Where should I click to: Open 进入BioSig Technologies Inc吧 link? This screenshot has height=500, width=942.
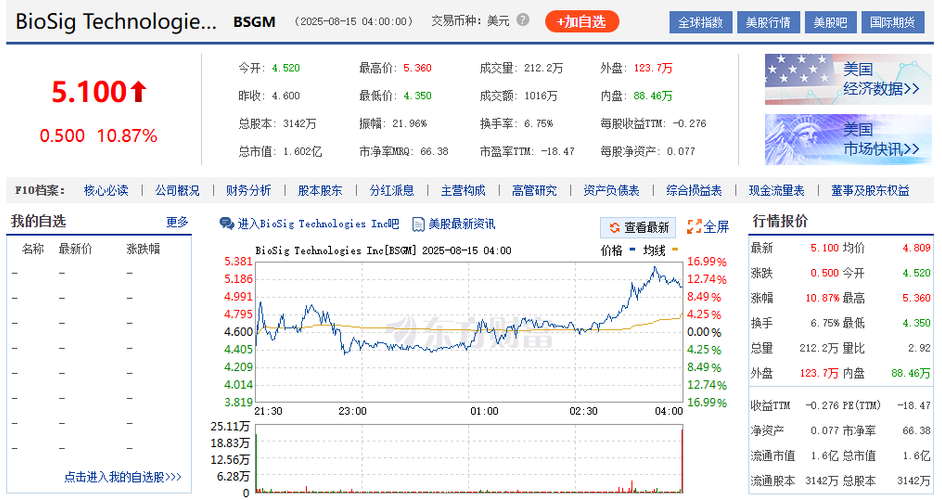click(318, 224)
